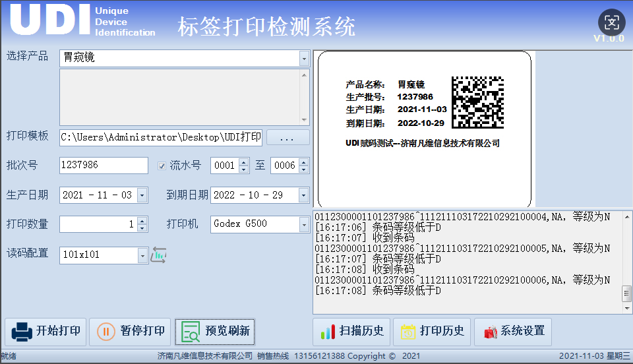633x364 pixels.
Task: Click the preview refresh magnifier icon
Action: coord(191,332)
